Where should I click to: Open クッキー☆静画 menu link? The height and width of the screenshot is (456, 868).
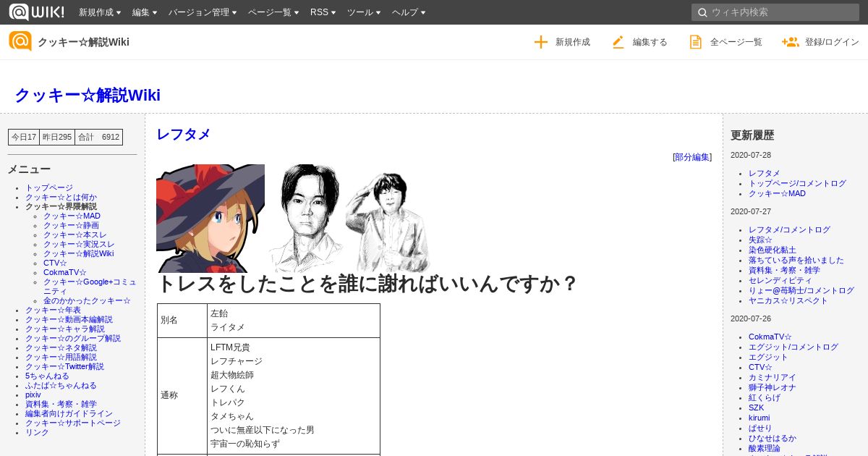[71, 225]
